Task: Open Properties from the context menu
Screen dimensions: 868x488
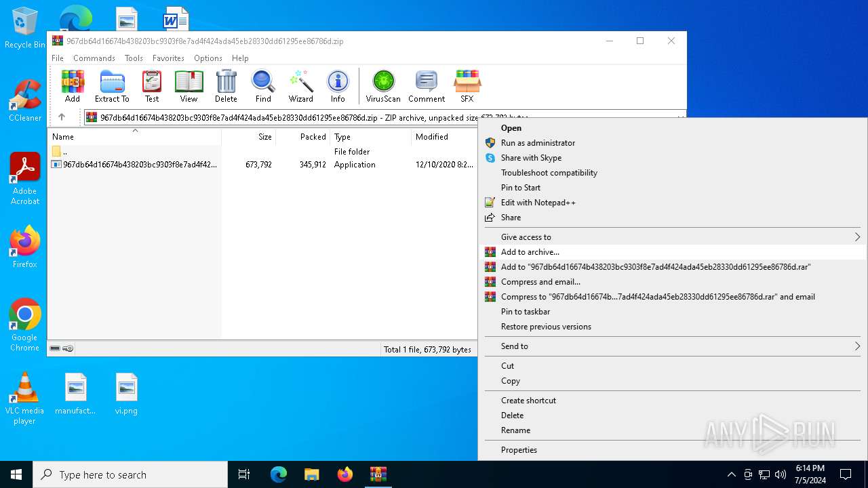Action: point(673,449)
